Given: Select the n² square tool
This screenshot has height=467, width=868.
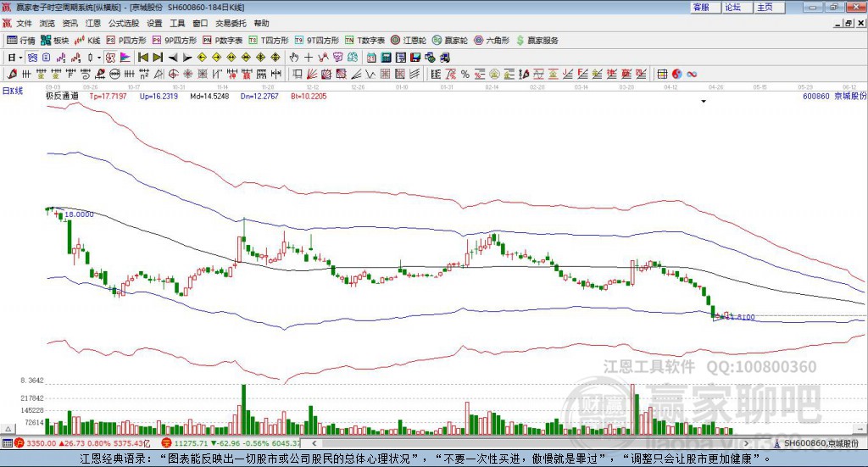Looking at the screenshot, I should click(144, 74).
